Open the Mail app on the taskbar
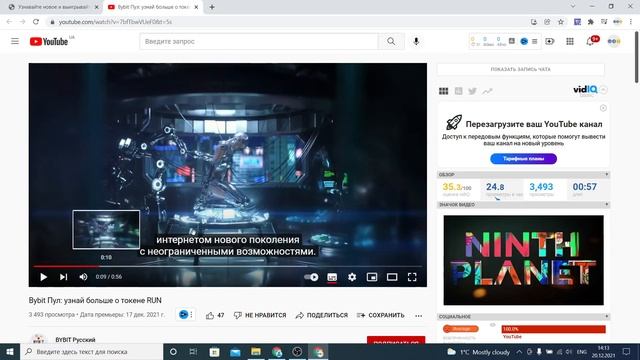The height and width of the screenshot is (360, 640). [235, 351]
